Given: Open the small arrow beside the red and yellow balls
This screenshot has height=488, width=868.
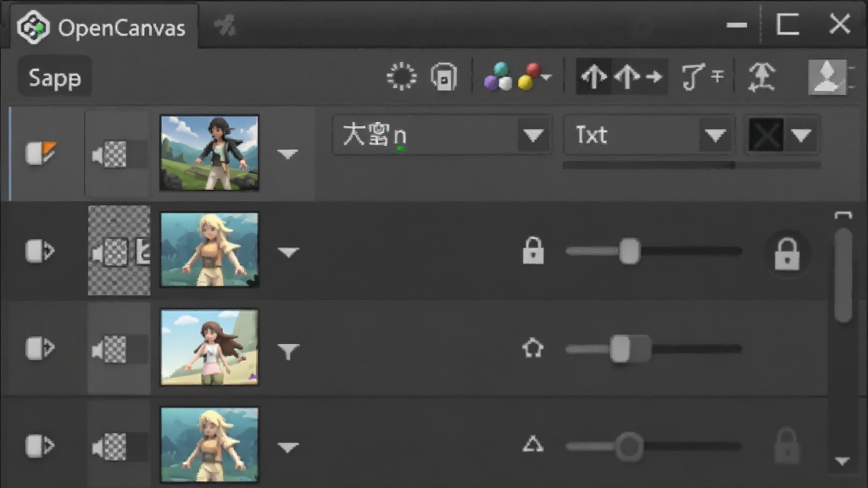Looking at the screenshot, I should (547, 77).
